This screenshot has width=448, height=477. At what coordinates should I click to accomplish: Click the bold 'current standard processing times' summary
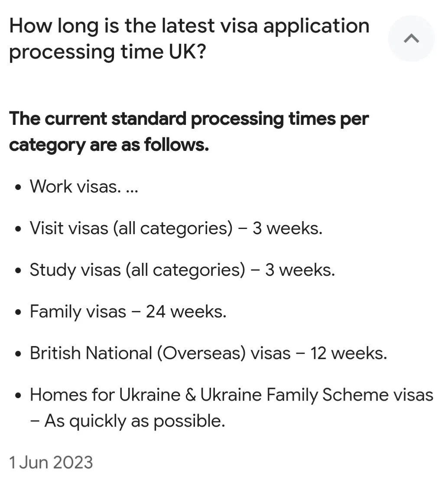click(x=188, y=131)
